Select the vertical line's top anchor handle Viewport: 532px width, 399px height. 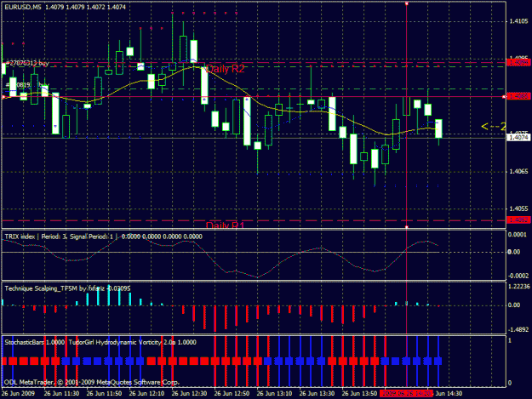pos(407,3)
